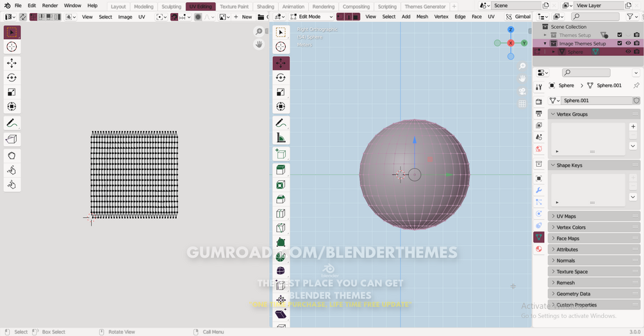
Task: Open Vertex Groups specials dropdown arrow
Action: (x=633, y=146)
